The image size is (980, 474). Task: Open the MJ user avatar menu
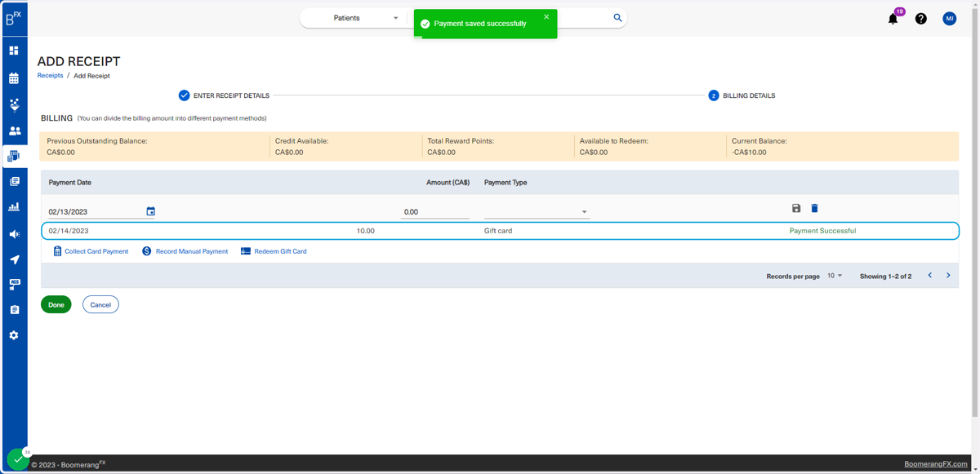(x=949, y=19)
